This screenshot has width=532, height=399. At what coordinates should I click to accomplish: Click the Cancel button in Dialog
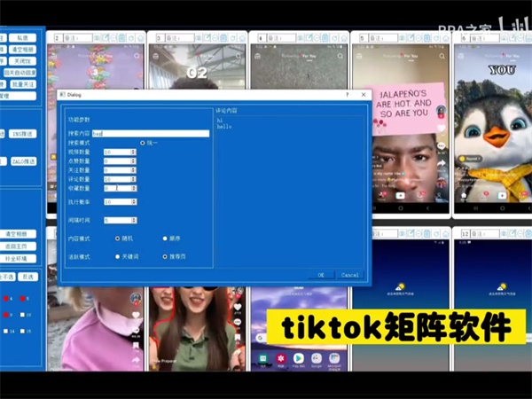350,275
